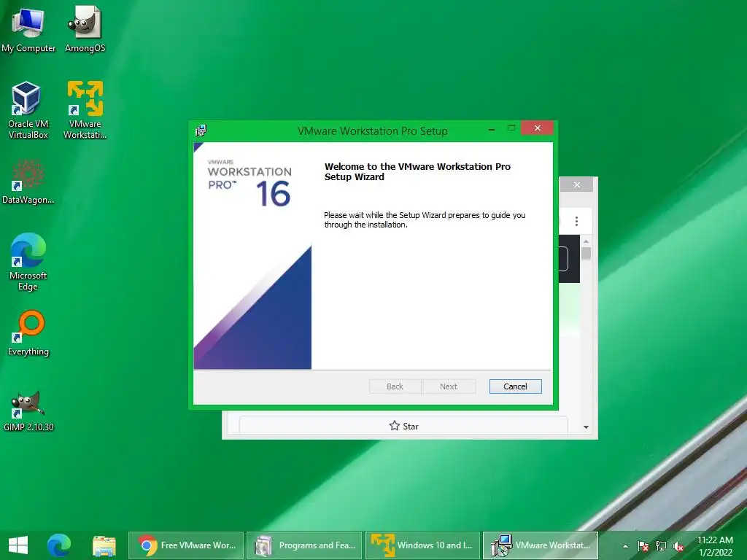The height and width of the screenshot is (560, 747).
Task: Select the Microsoft Edge desktop shortcut
Action: point(28,262)
